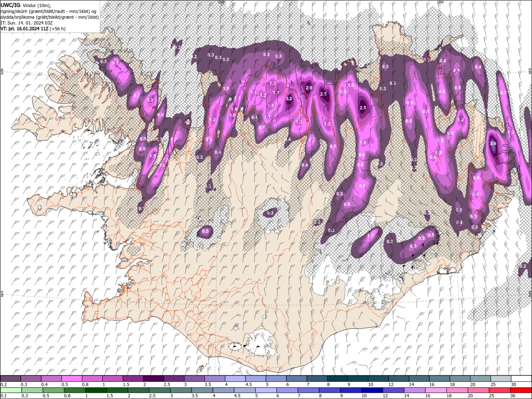The height and width of the screenshot is (399, 532).
Task: Click the 0.3 value on the central white glacier
Action: pyautogui.click(x=271, y=213)
